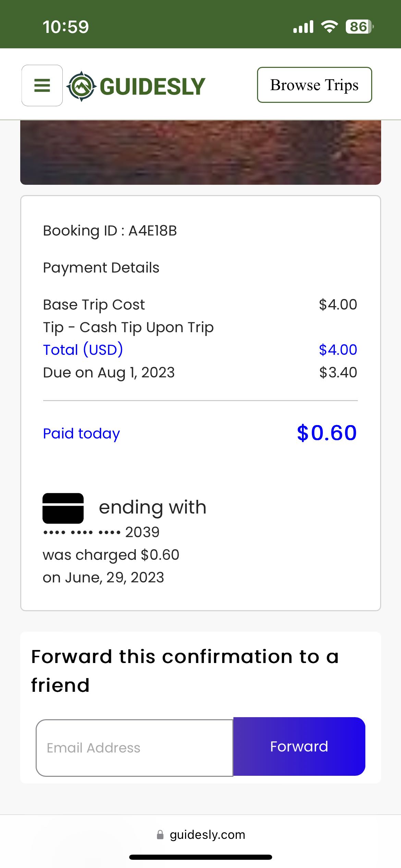Tap the lock icon beside guidesly.com

pos(160,835)
